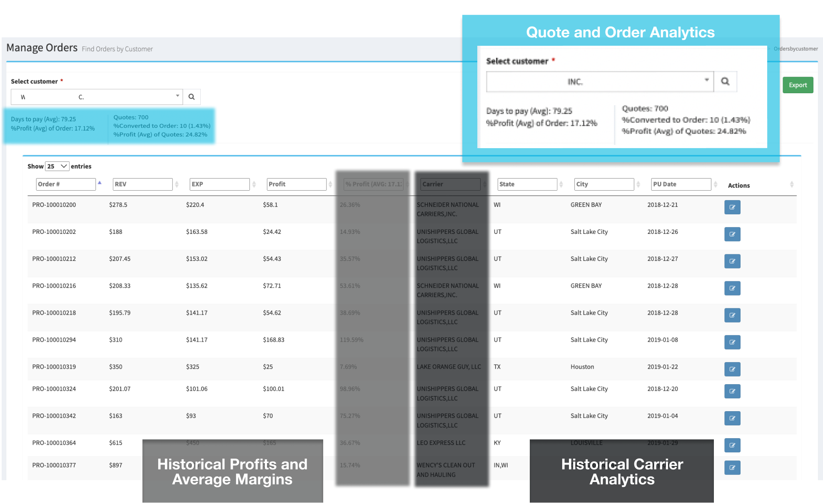Viewport: 823px width, 504px height.
Task: Click edit icon for order PRO-100010342
Action: point(732,418)
